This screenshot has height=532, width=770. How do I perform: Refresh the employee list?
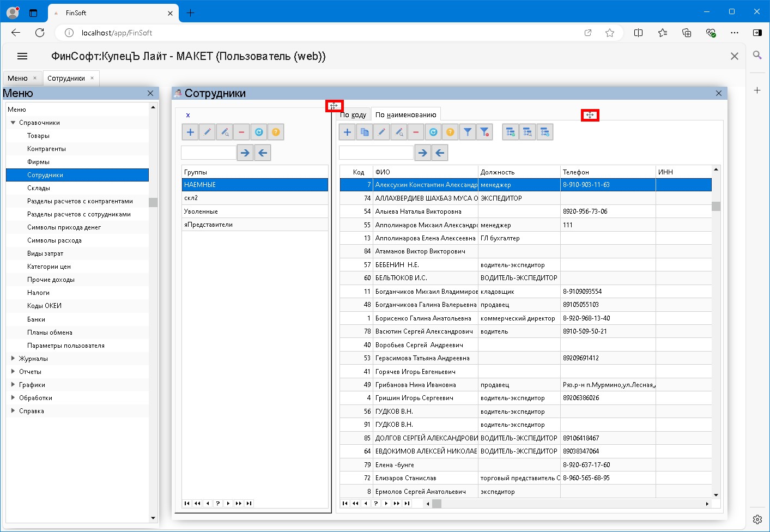tap(433, 132)
